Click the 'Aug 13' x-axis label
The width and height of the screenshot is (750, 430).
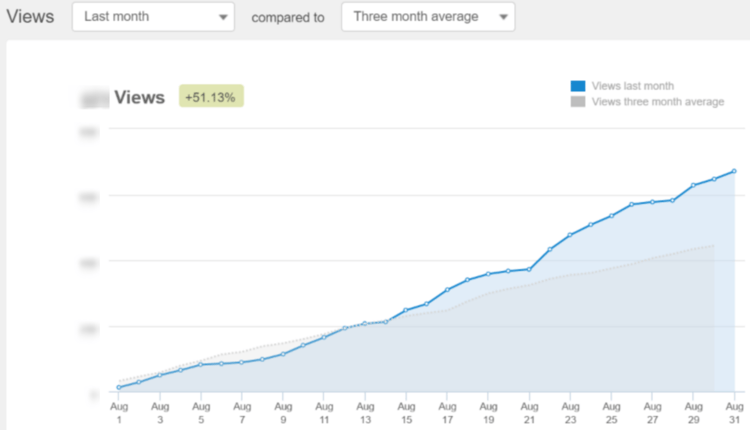coord(365,413)
